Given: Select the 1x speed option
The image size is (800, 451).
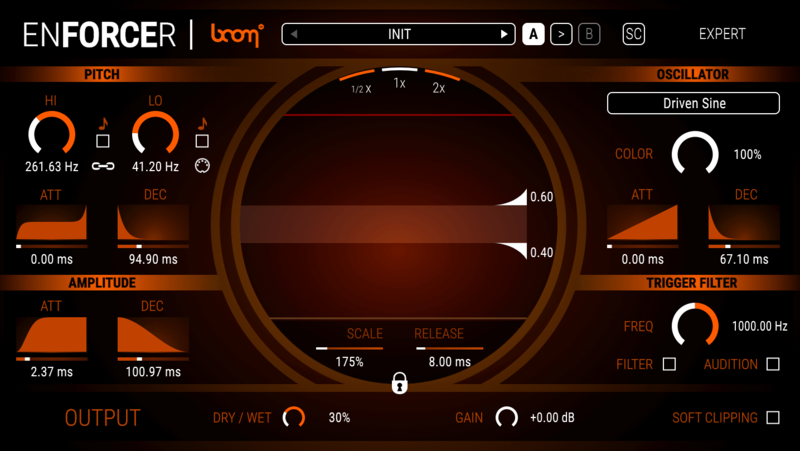Looking at the screenshot, I should [399, 81].
